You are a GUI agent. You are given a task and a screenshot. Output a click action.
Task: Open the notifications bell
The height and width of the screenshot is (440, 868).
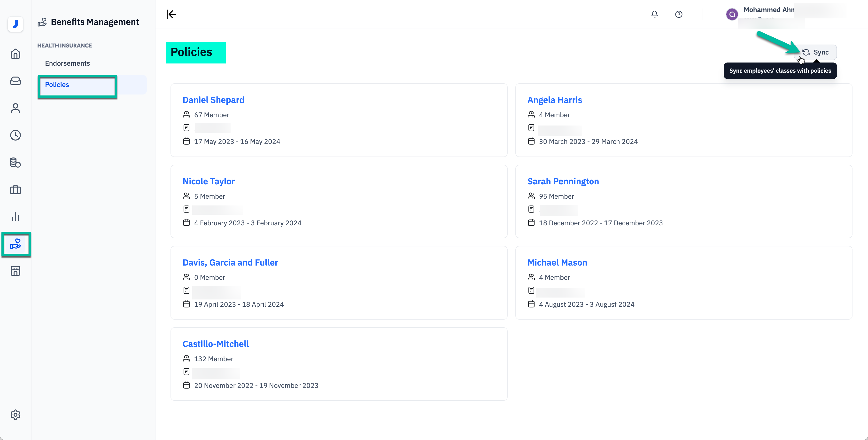[654, 14]
